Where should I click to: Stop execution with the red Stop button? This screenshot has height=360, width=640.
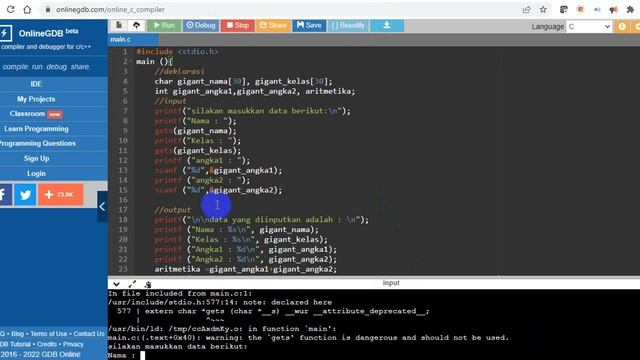click(x=238, y=25)
